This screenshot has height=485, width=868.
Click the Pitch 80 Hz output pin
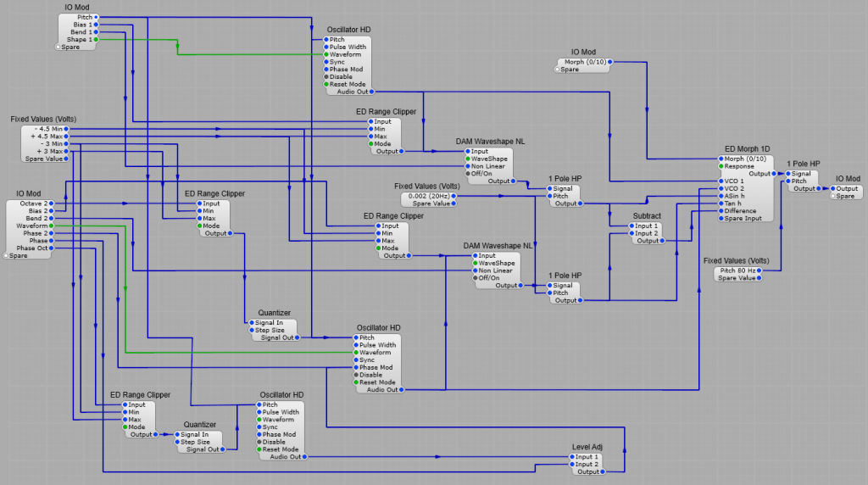coord(761,270)
